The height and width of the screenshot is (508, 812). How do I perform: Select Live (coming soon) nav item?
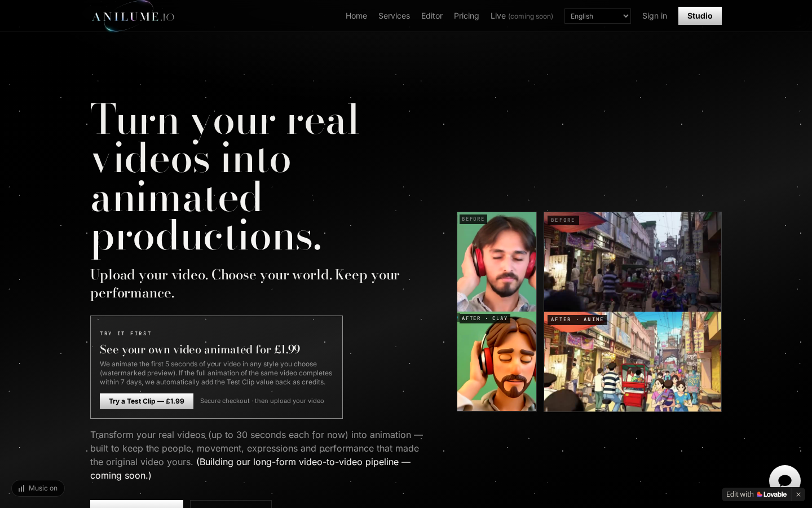point(522,16)
